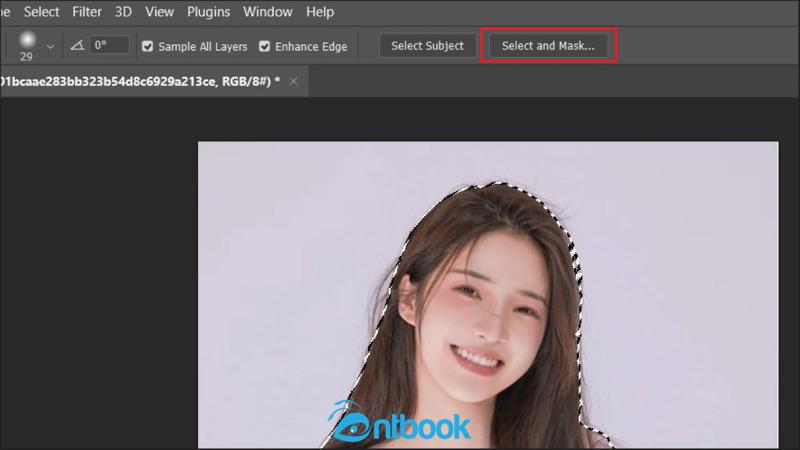This screenshot has width=800, height=450.
Task: Open the Help menu
Action: [320, 12]
